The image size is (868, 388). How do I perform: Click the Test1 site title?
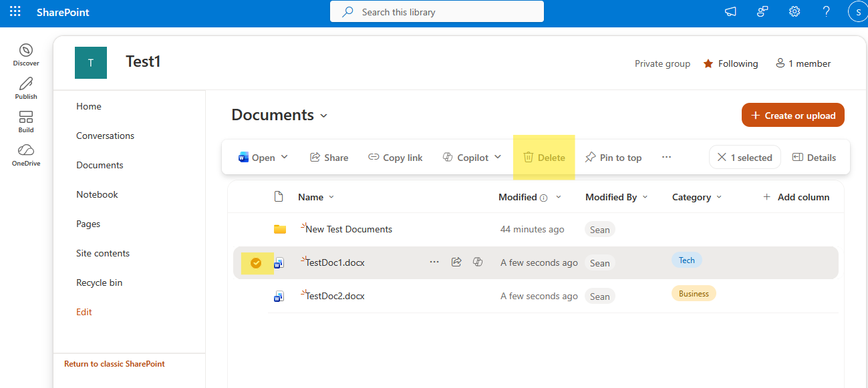click(x=144, y=61)
